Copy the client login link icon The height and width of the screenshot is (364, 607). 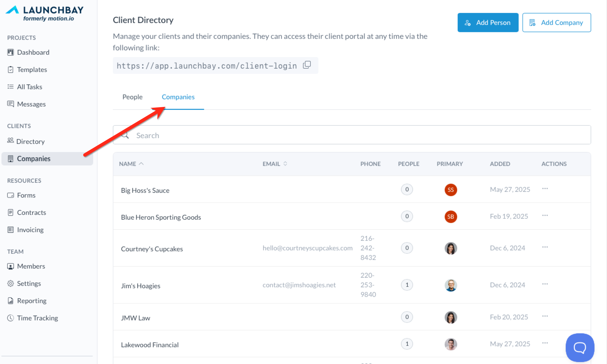coord(307,65)
